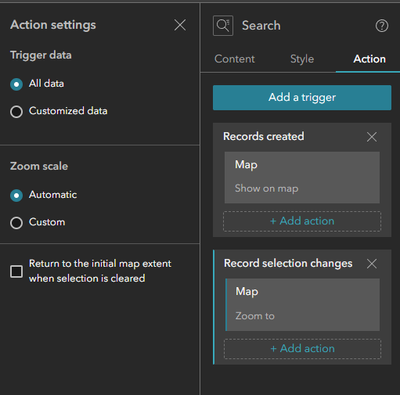This screenshot has width=400, height=395.
Task: Add action under Records created
Action: pos(302,221)
